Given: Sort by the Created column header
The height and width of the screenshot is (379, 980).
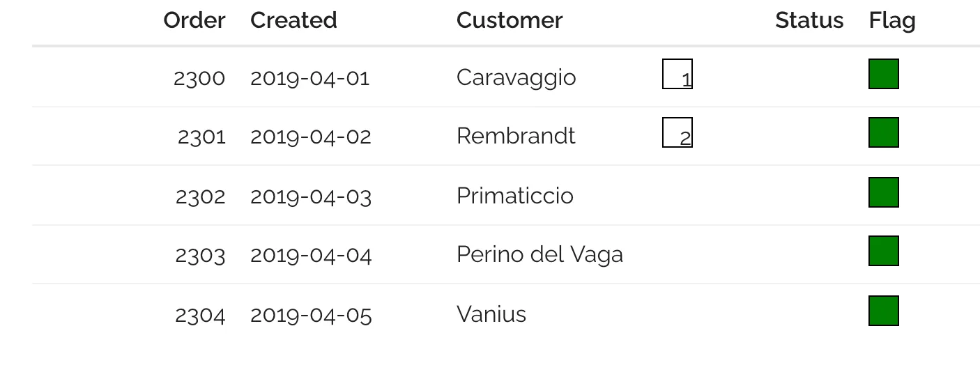Looking at the screenshot, I should (x=293, y=20).
